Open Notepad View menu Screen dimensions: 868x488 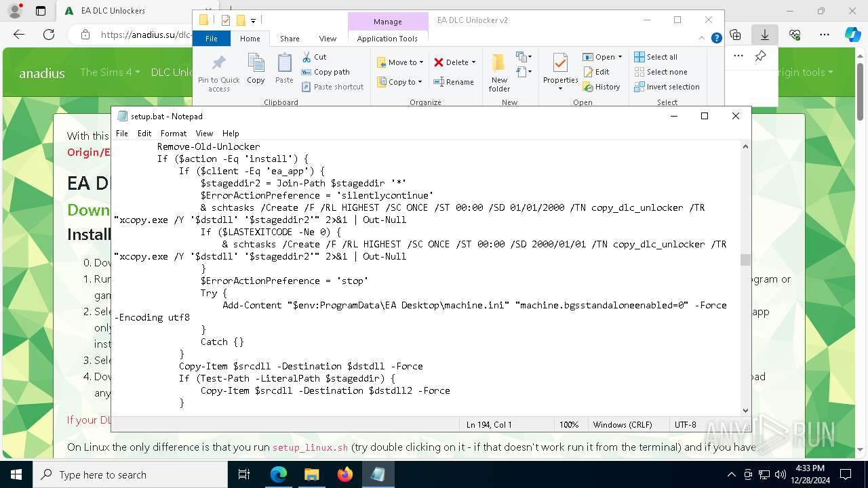click(204, 134)
